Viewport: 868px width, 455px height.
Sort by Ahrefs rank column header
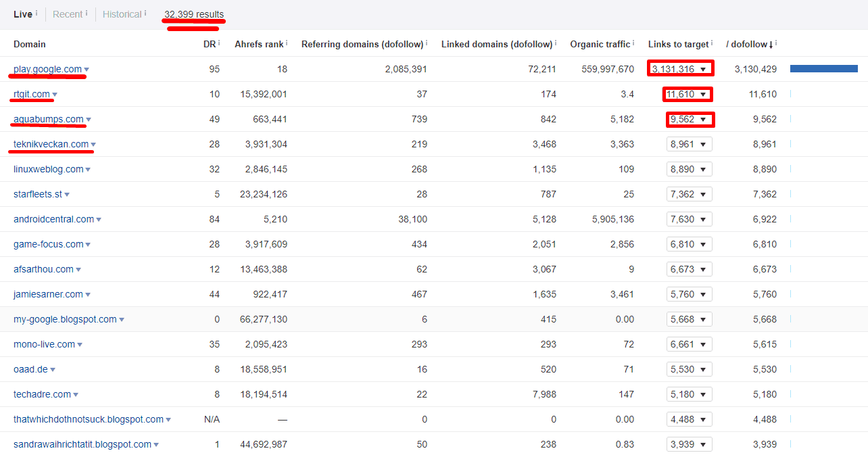click(x=259, y=44)
